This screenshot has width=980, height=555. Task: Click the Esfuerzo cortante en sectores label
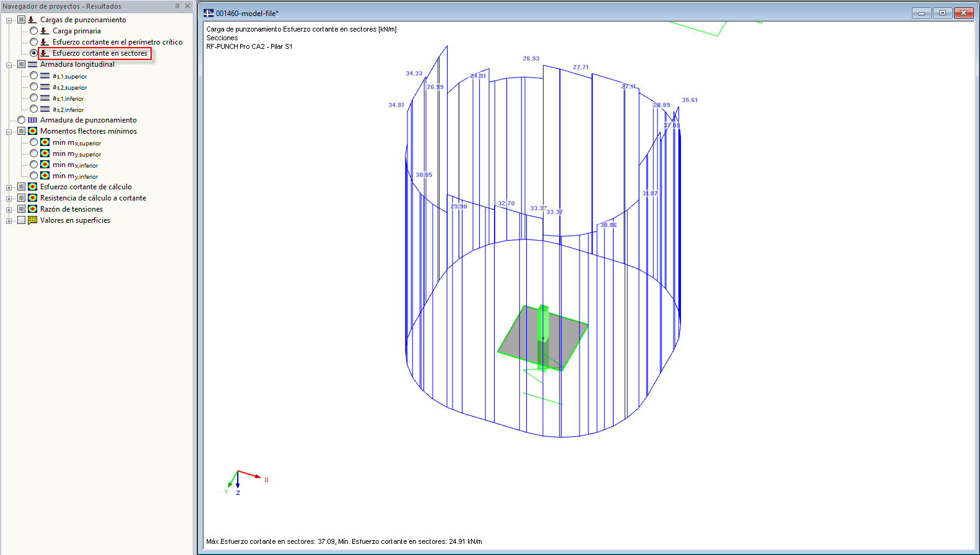[x=100, y=53]
